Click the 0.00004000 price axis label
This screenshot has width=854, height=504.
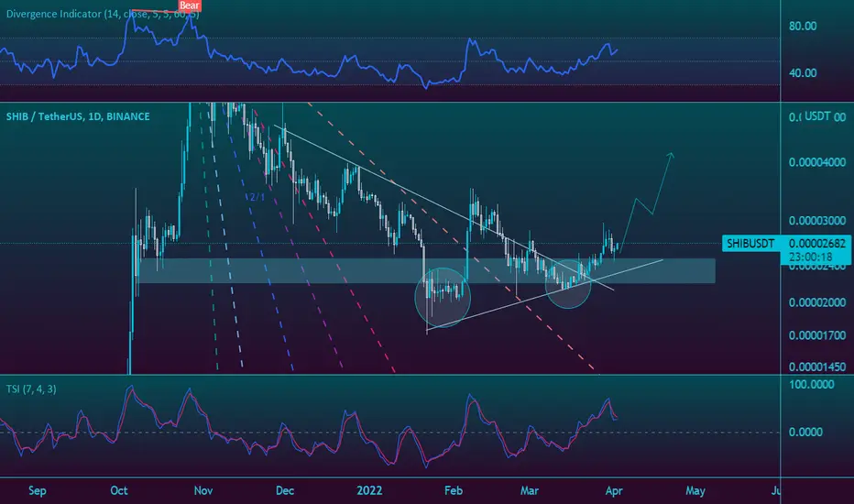[x=817, y=162]
